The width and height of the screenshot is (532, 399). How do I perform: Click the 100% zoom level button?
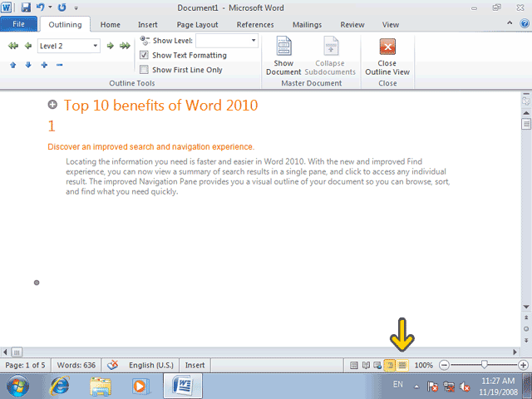point(424,365)
